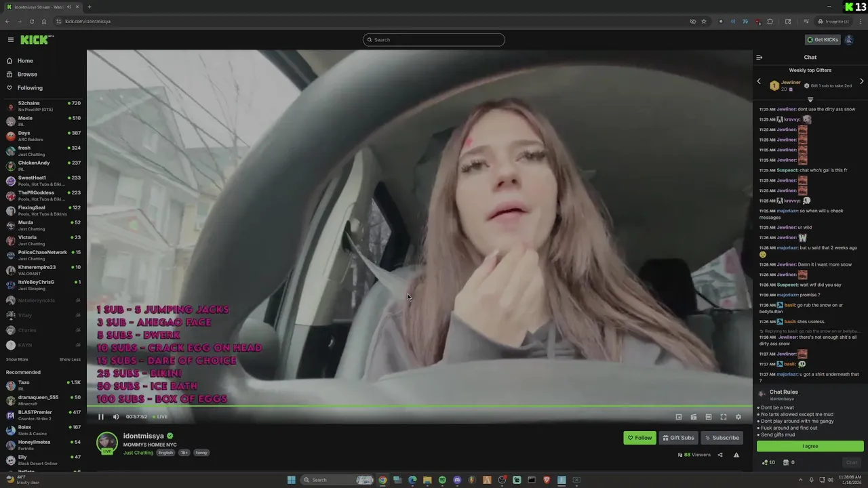Open the BLASTPremier recommended channel
This screenshot has width=868, height=488.
(x=43, y=415)
